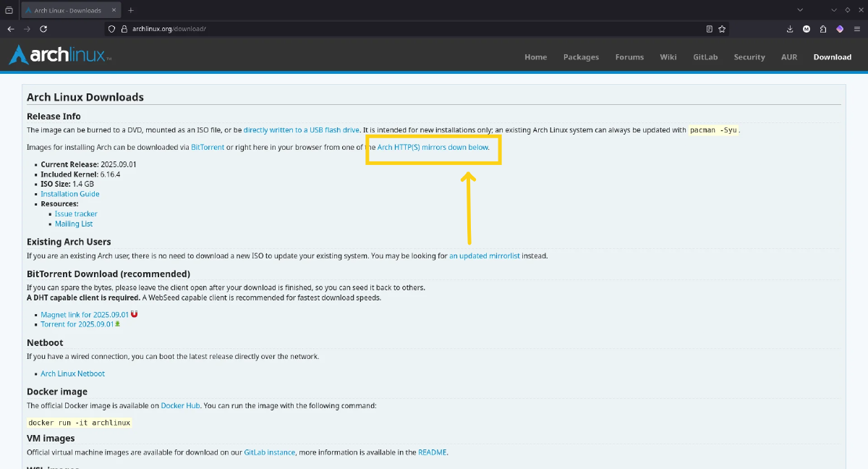Open the Packages navigation item
Image resolution: width=868 pixels, height=469 pixels.
[x=581, y=57]
